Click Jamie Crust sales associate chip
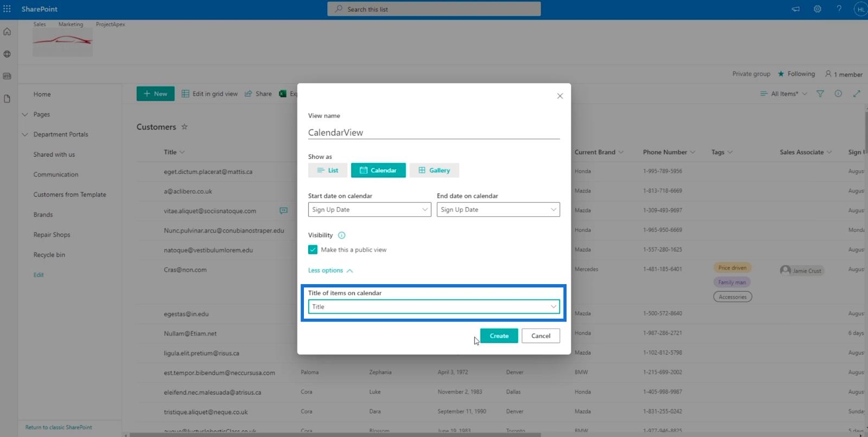Viewport: 868px width, 437px height. 801,270
